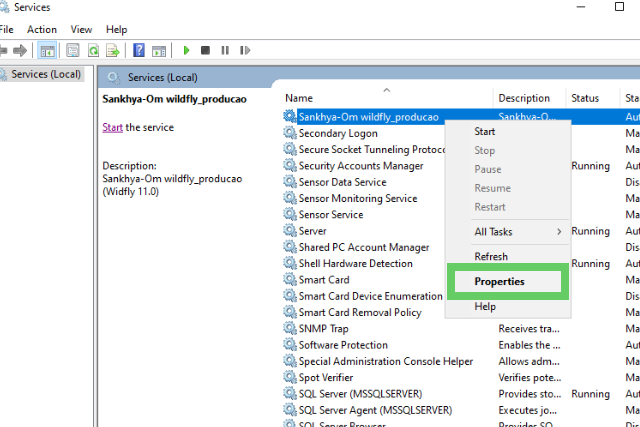Viewport: 640px width, 427px height.
Task: Select Smart Card Removal Policy service
Action: point(360,313)
